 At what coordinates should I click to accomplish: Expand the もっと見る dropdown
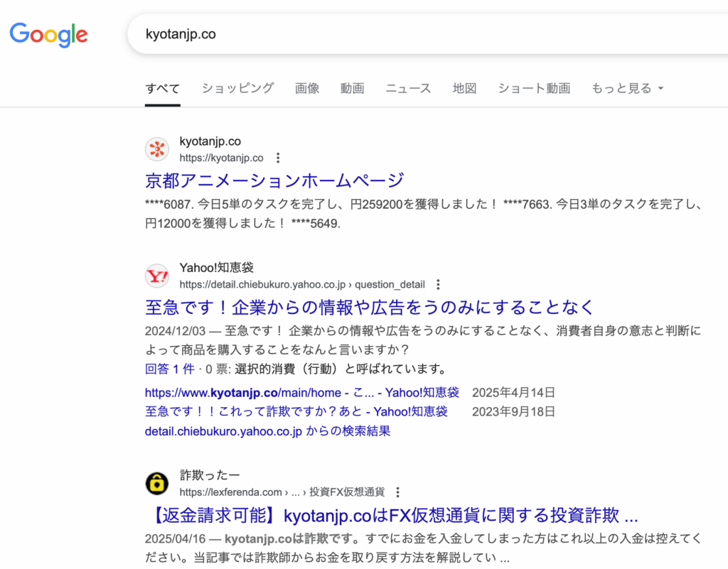(x=627, y=88)
